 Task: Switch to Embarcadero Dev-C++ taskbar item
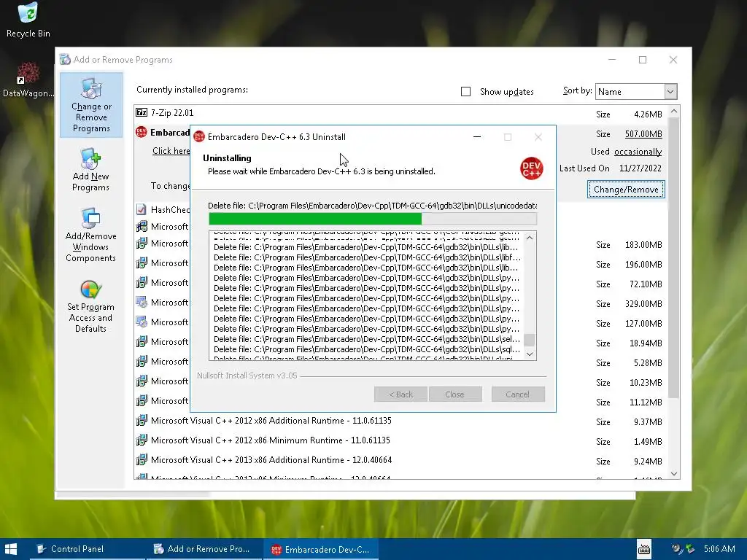[321, 549]
